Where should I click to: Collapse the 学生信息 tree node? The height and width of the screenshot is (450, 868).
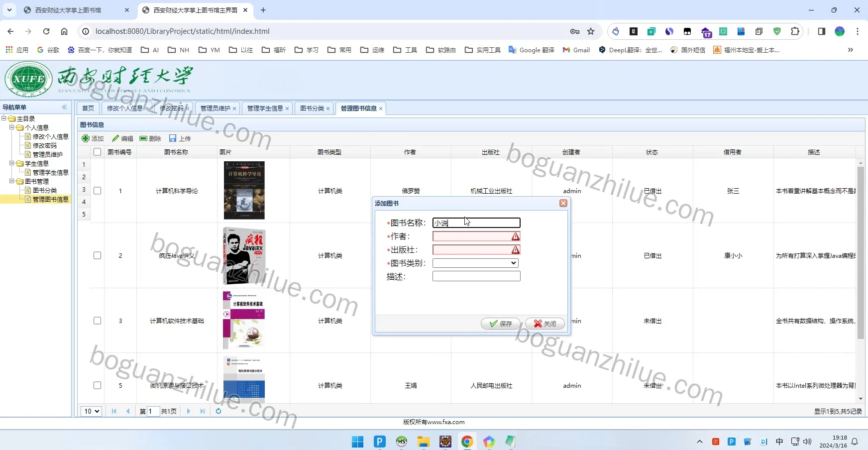pyautogui.click(x=11, y=163)
